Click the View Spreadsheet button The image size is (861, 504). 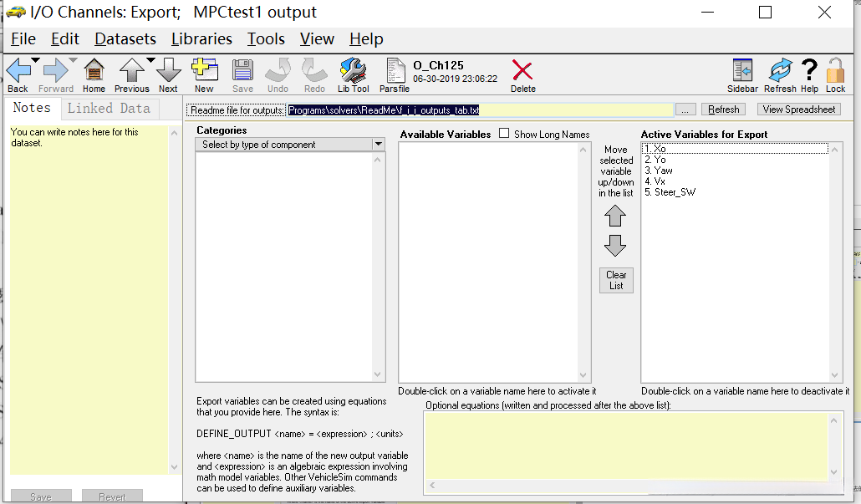click(799, 109)
